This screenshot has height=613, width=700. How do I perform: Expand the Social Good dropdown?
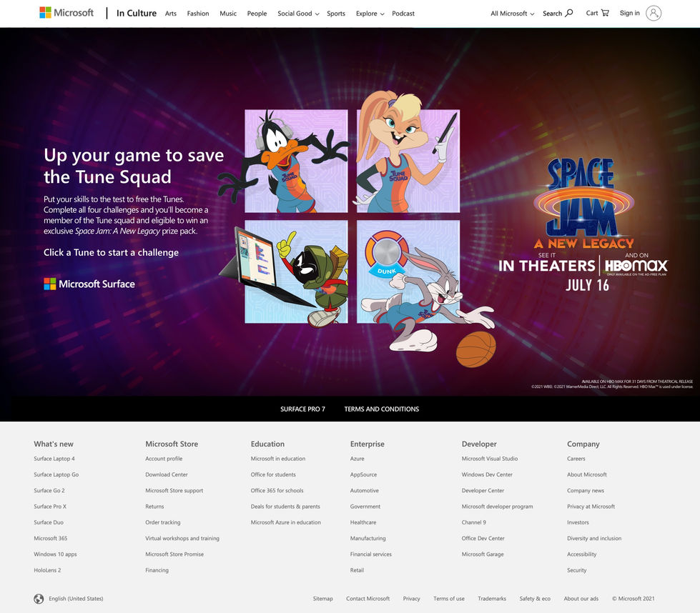click(298, 14)
